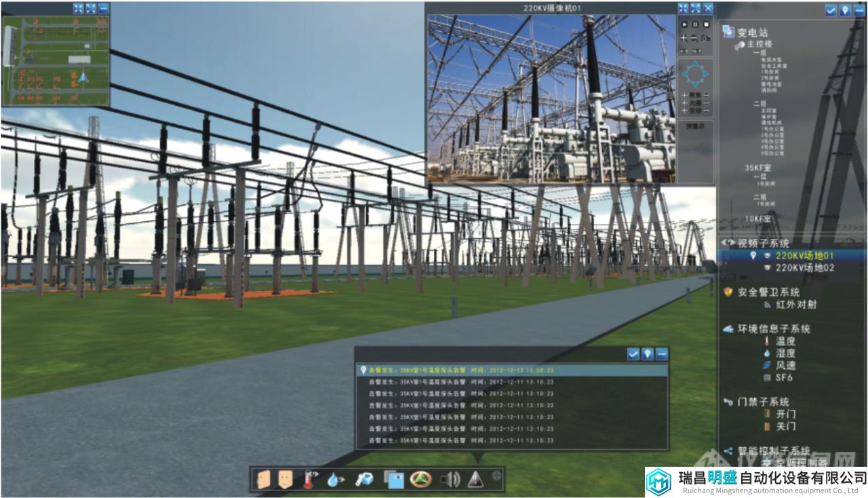Screen dimensions: 868x498
Task: Select the 220KV场地02 camera item
Action: point(804,267)
